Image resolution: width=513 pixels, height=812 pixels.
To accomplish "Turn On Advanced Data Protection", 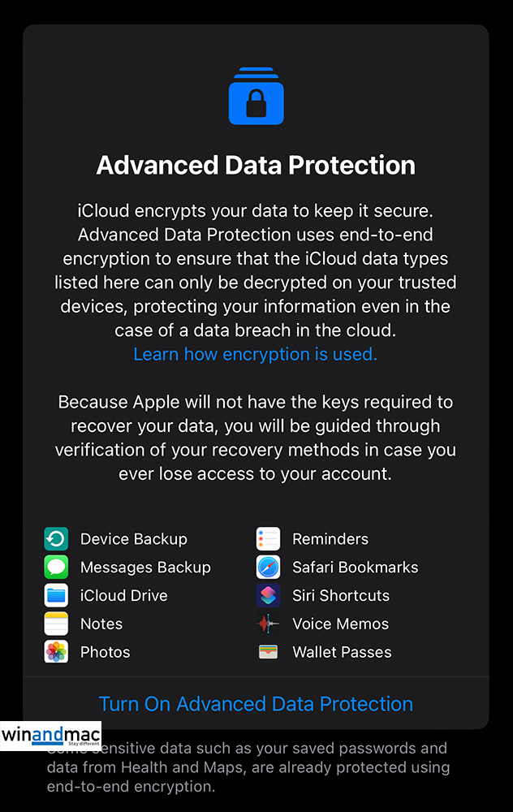I will pyautogui.click(x=256, y=704).
